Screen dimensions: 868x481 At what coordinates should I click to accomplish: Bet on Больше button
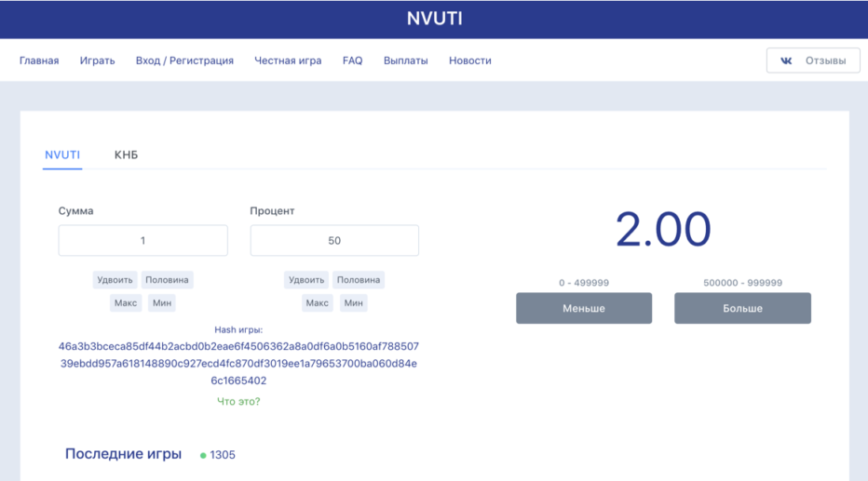(742, 308)
